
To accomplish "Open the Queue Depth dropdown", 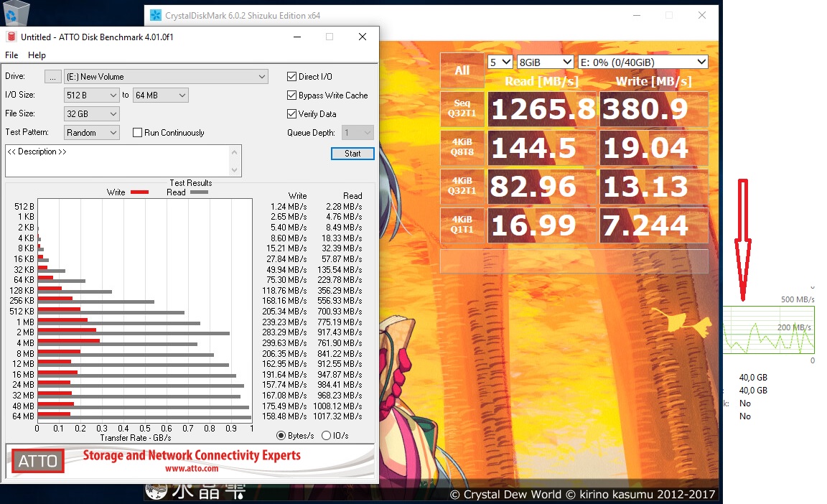I will (x=358, y=133).
